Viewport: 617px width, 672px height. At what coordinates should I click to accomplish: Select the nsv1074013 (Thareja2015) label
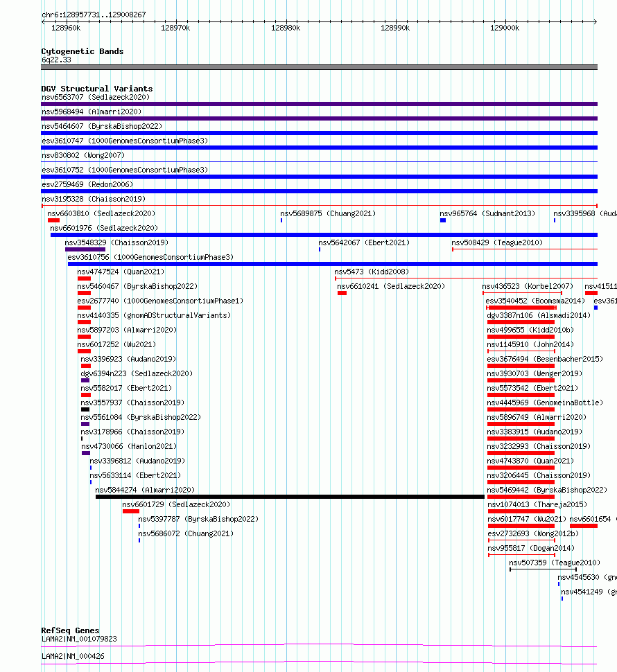pos(538,505)
